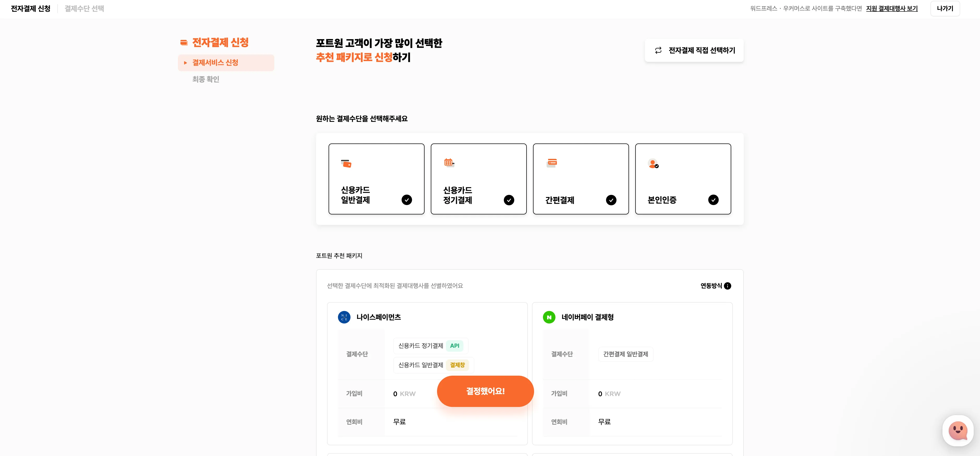This screenshot has height=456, width=980.
Task: Click the calendar icon in 신용카드 정기결제 card
Action: pos(449,163)
